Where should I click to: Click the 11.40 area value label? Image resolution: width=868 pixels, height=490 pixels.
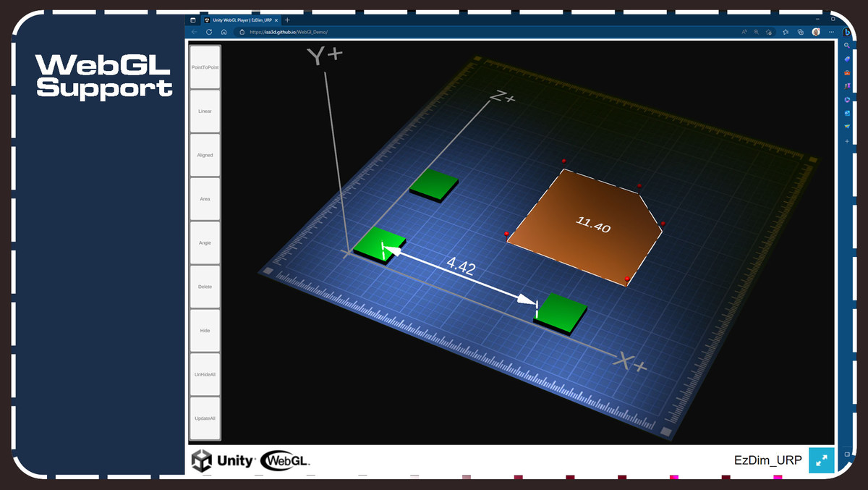pos(593,225)
